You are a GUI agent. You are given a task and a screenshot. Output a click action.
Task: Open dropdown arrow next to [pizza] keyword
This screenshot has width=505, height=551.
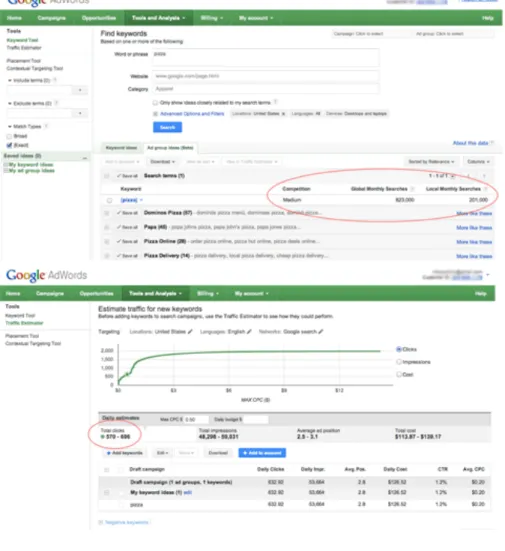click(141, 200)
